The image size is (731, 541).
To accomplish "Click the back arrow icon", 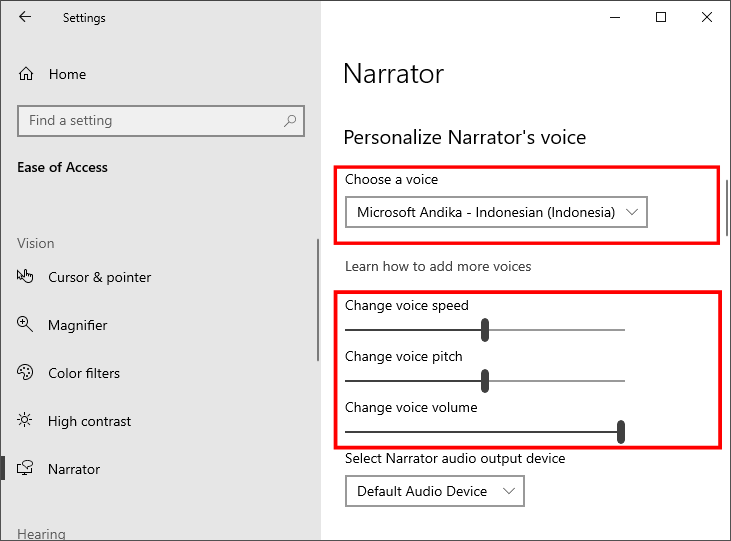I will click(x=25, y=17).
